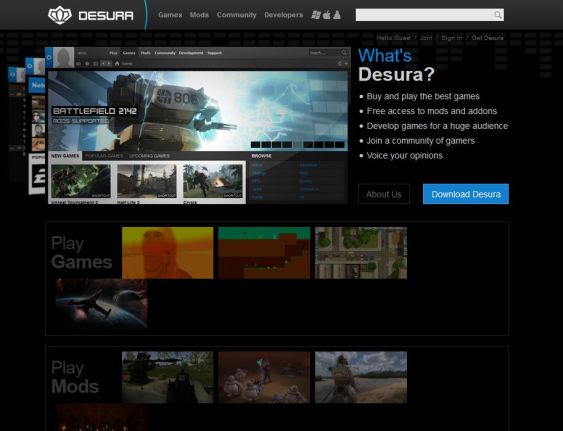563x431 pixels.
Task: Click the DESURA wordmark text
Action: [106, 16]
